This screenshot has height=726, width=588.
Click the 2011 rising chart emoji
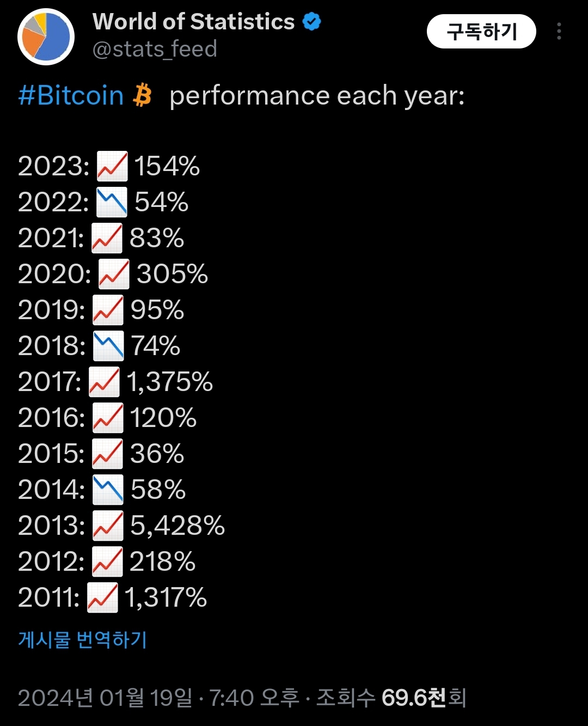(102, 597)
